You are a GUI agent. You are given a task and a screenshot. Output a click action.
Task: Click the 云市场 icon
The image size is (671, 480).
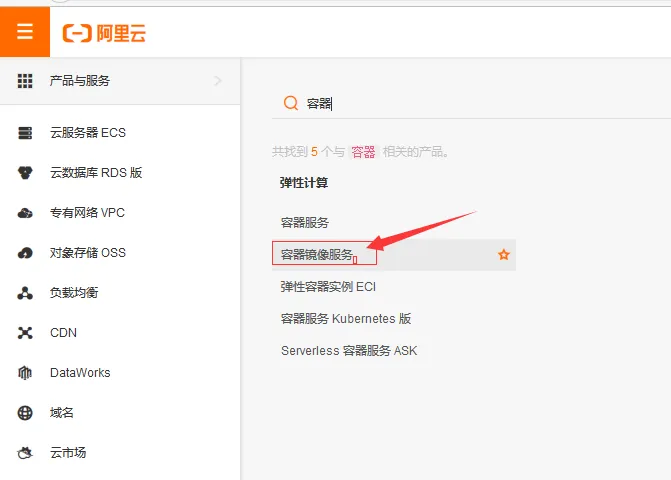coord(25,453)
